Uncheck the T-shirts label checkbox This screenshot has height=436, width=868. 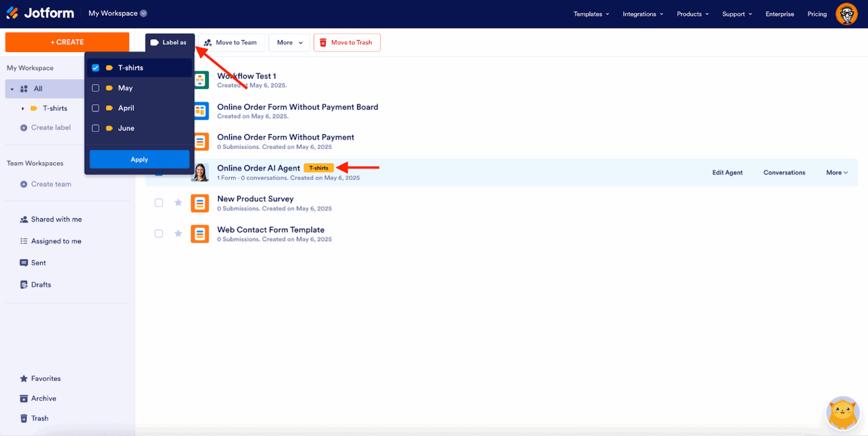[95, 67]
